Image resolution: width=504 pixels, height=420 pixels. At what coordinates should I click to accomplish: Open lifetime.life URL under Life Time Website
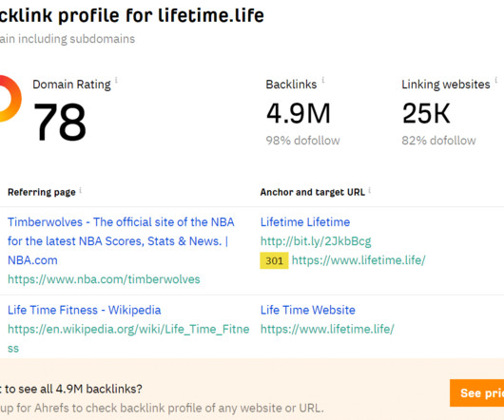point(327,329)
